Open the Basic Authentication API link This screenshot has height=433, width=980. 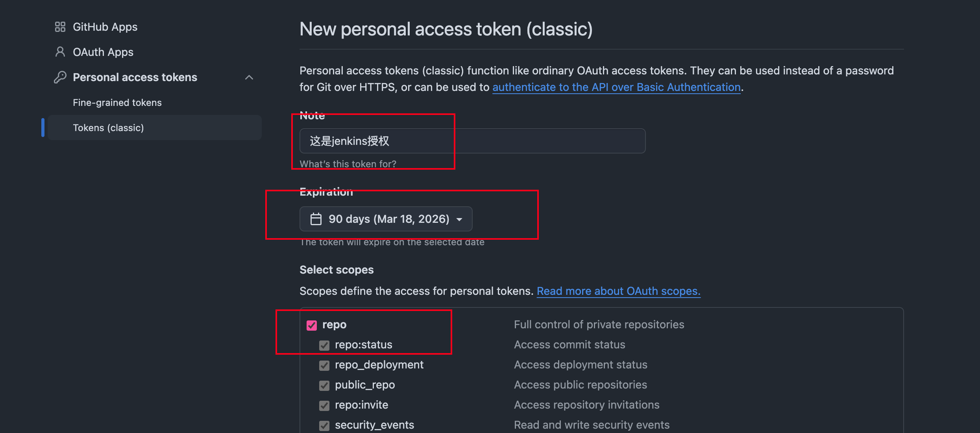point(616,87)
